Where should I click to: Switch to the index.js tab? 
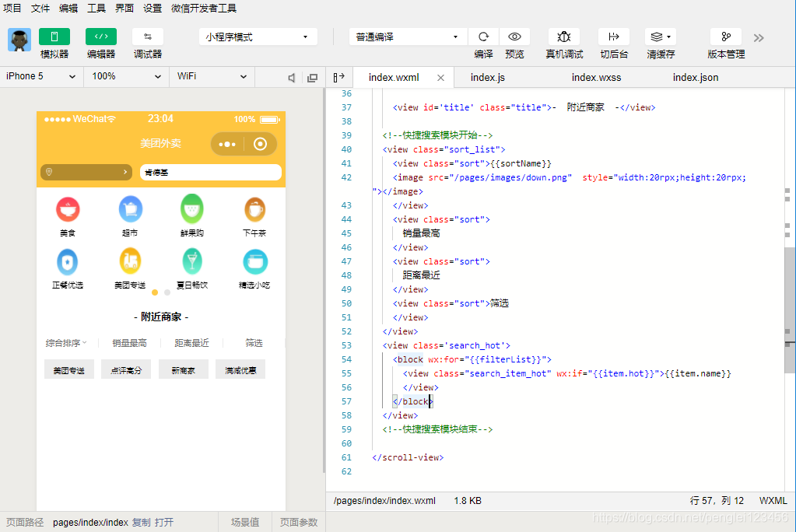pos(487,77)
